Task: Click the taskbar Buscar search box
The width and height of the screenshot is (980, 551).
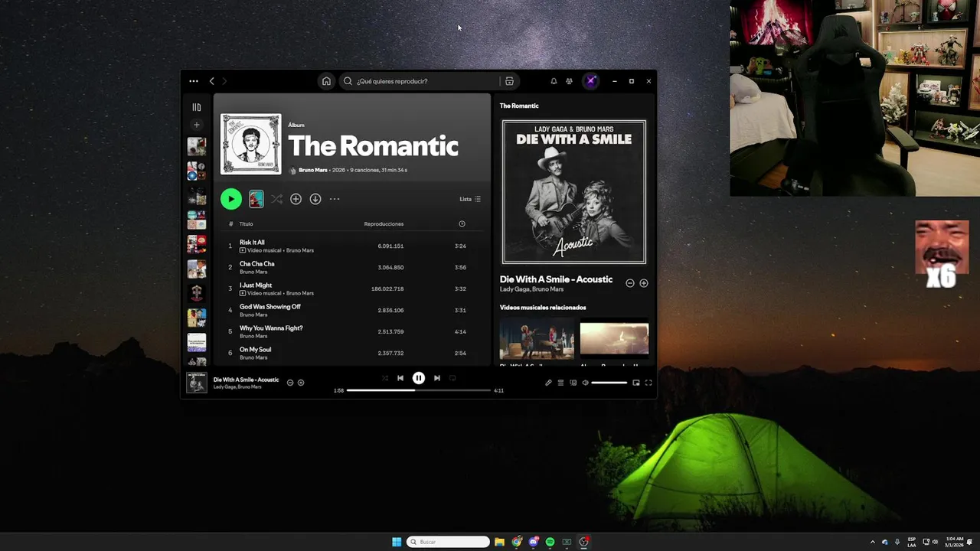Action: click(448, 542)
